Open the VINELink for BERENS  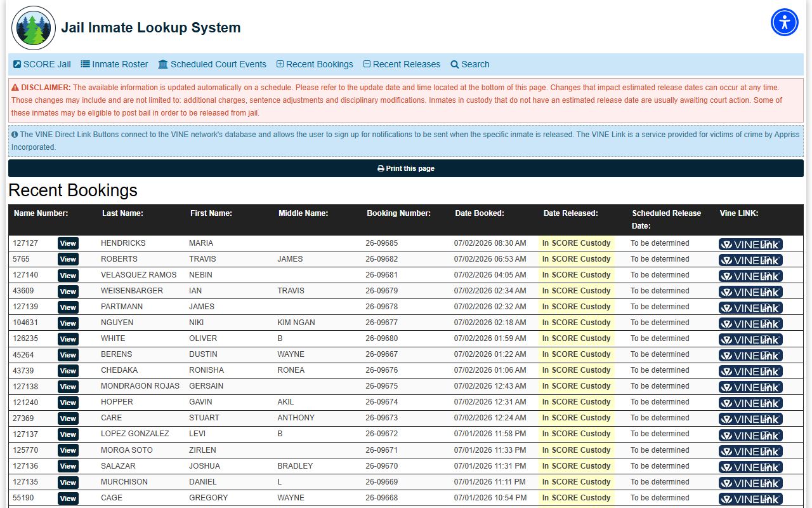pyautogui.click(x=750, y=355)
